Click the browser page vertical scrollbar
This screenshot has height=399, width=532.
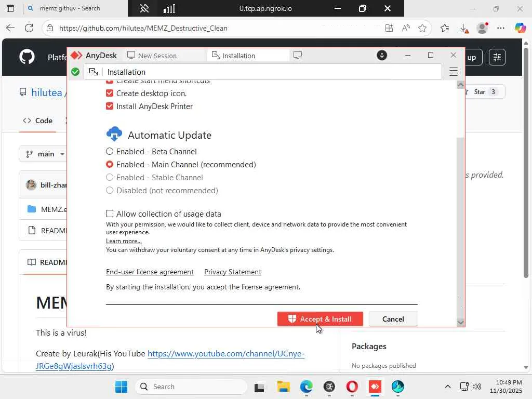526,163
